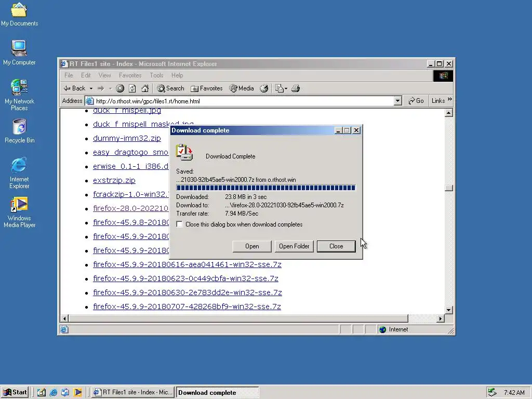Click the system tray network icon

click(x=492, y=392)
